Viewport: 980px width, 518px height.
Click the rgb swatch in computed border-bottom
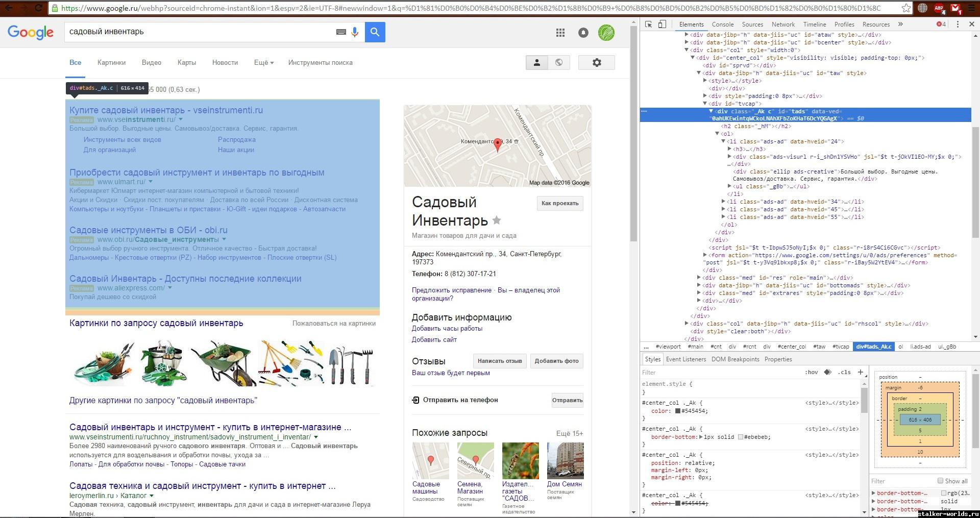coord(944,493)
